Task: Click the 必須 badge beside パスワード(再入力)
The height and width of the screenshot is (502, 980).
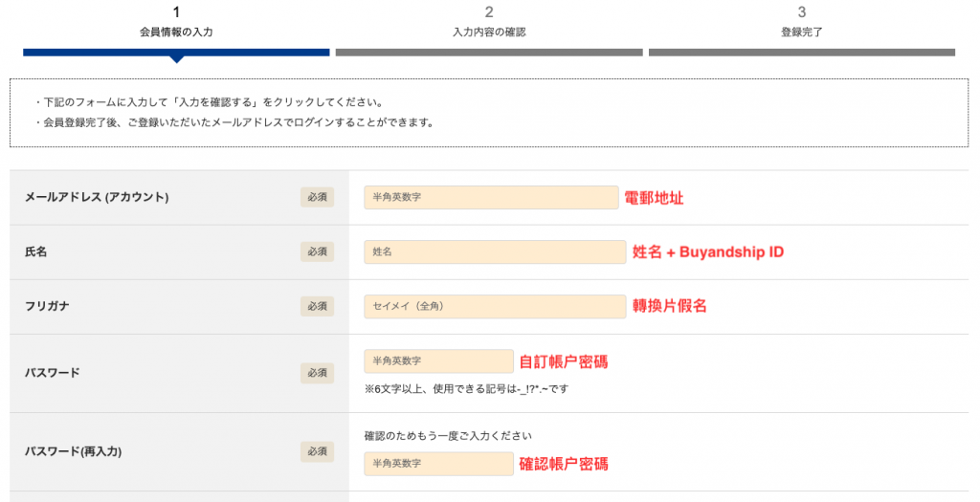Action: click(x=317, y=450)
